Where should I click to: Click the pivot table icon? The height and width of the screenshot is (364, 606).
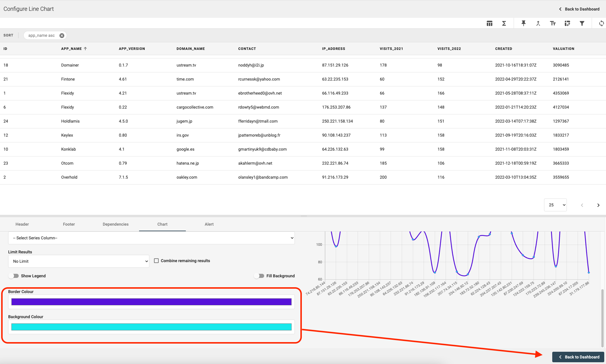coord(567,23)
